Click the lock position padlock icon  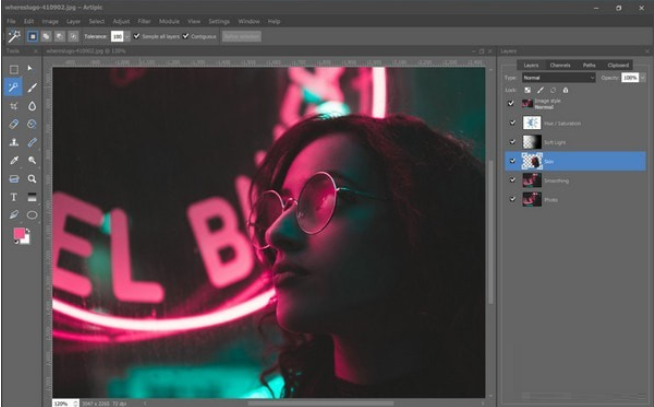click(564, 90)
